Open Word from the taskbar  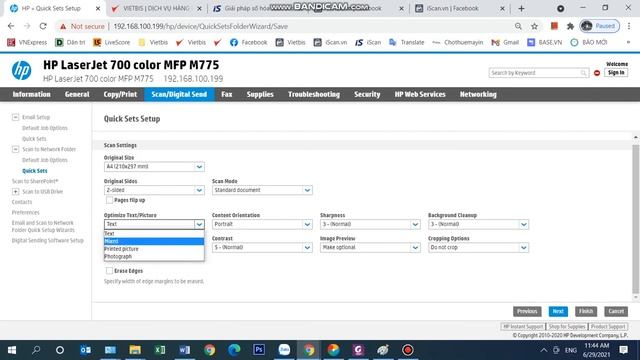tap(184, 350)
